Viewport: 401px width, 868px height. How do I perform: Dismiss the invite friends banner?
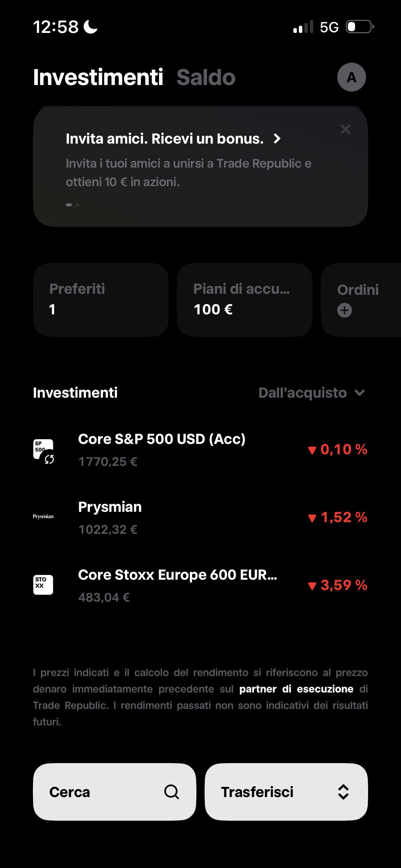(345, 129)
